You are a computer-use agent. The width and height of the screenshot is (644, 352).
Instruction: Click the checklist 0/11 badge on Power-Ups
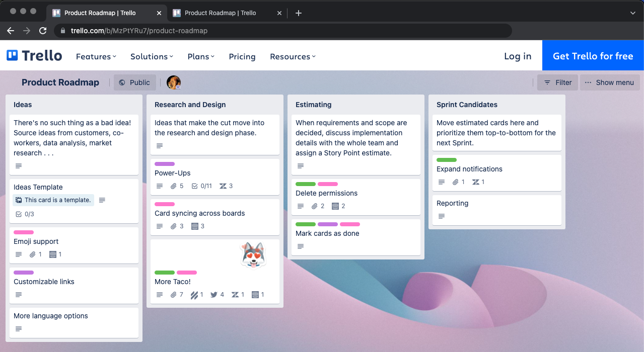202,186
